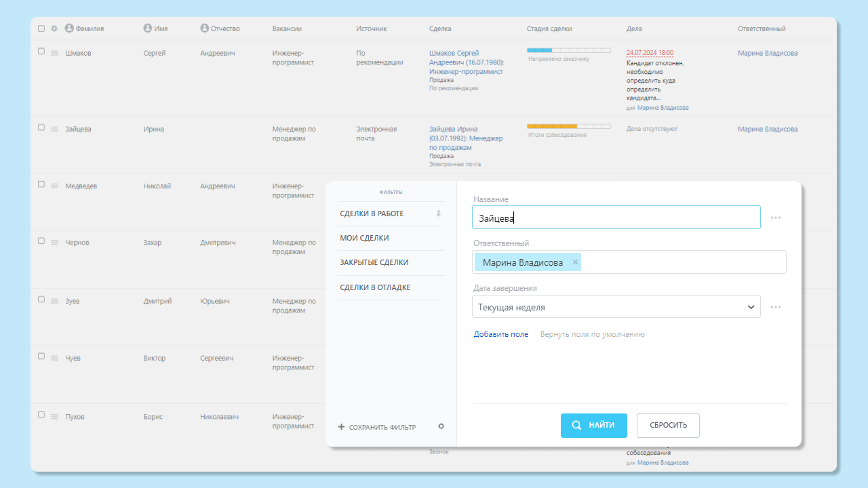This screenshot has width=868, height=488.
Task: Open Марина Владисова in Шмаков row's Ответственный column
Action: click(x=768, y=53)
